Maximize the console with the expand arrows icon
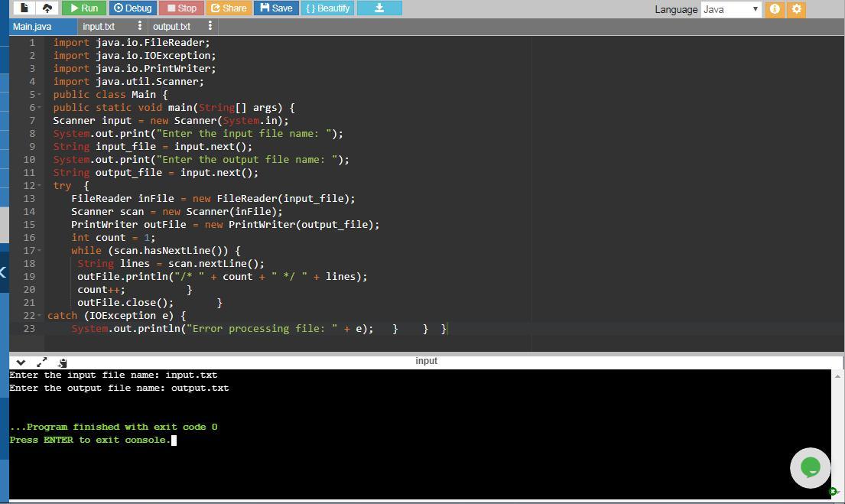Screen dimensions: 845x504 pos(42,363)
